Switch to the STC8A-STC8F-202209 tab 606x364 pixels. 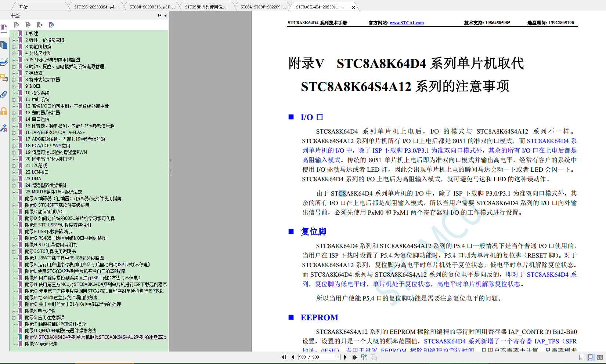[x=263, y=7]
